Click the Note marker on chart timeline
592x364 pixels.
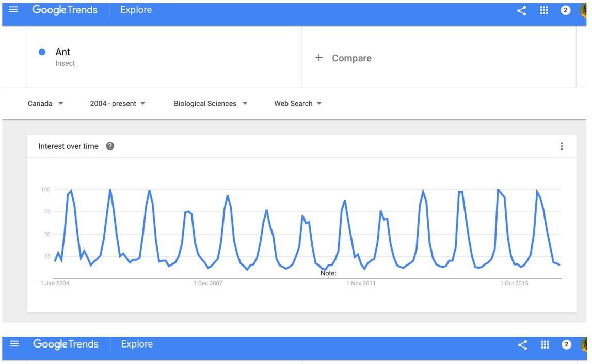click(x=328, y=273)
